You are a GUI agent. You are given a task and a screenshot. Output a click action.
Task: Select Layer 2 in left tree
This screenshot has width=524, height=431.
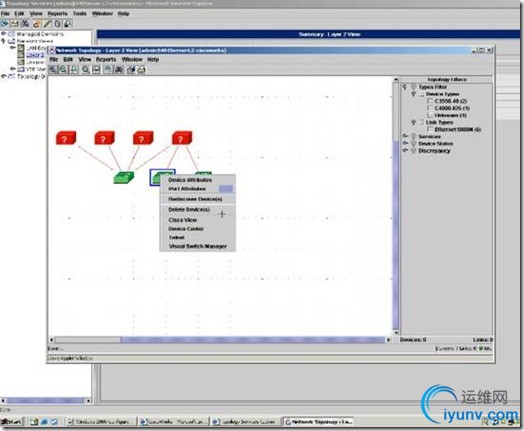pos(35,55)
